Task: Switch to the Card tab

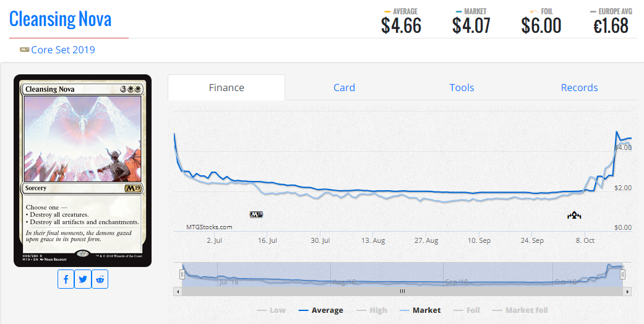Action: tap(344, 87)
